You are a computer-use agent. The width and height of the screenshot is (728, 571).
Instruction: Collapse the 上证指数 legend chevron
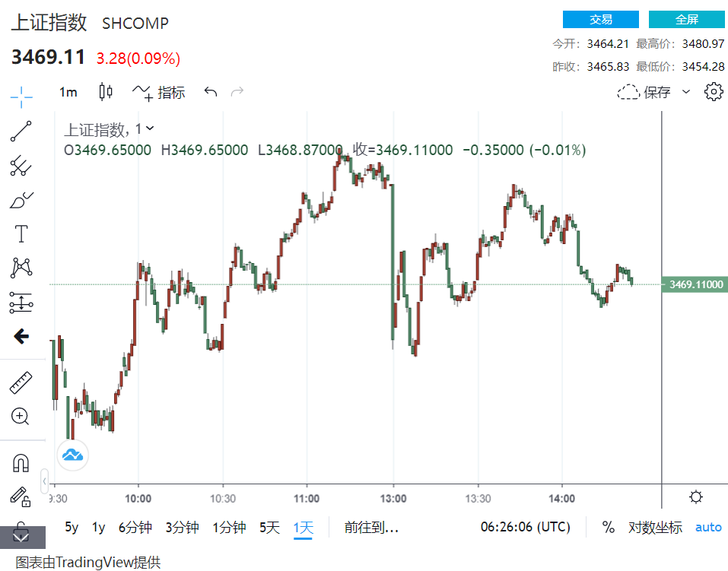tap(150, 128)
